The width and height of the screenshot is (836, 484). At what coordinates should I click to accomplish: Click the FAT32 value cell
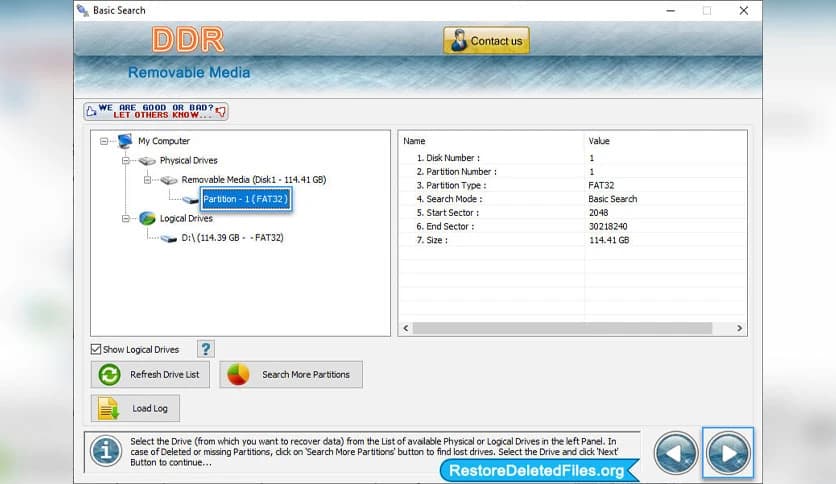(x=601, y=185)
